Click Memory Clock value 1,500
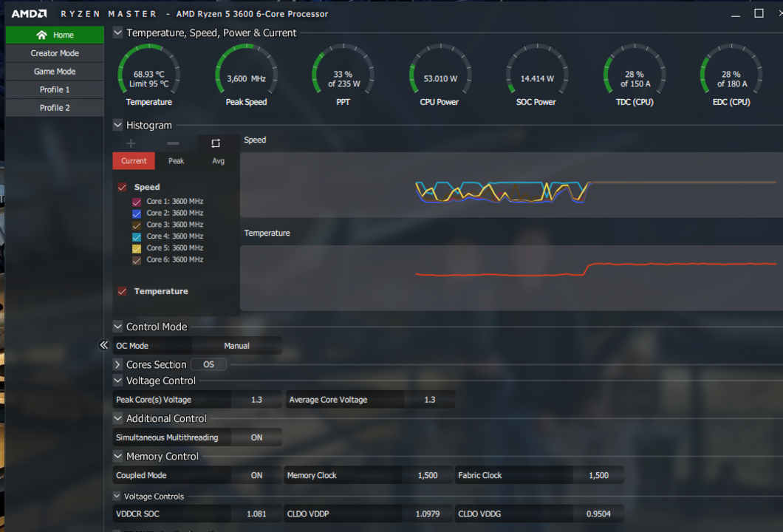This screenshot has height=532, width=783. point(428,475)
